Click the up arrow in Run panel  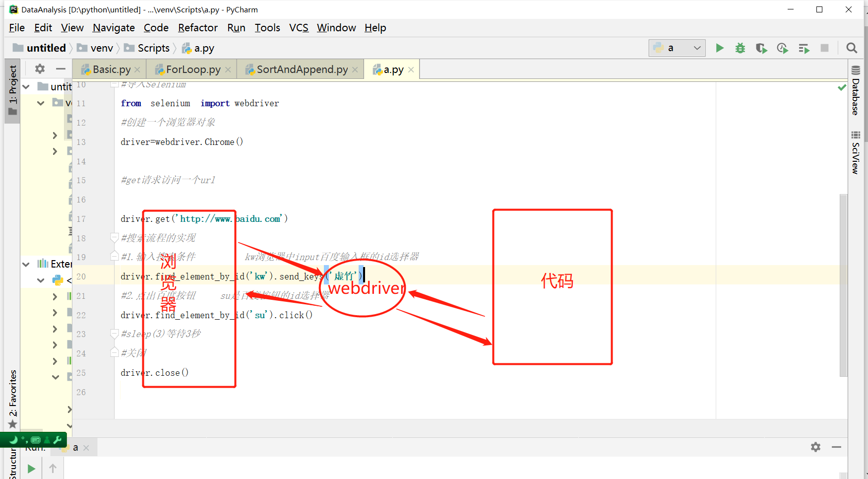tap(53, 469)
